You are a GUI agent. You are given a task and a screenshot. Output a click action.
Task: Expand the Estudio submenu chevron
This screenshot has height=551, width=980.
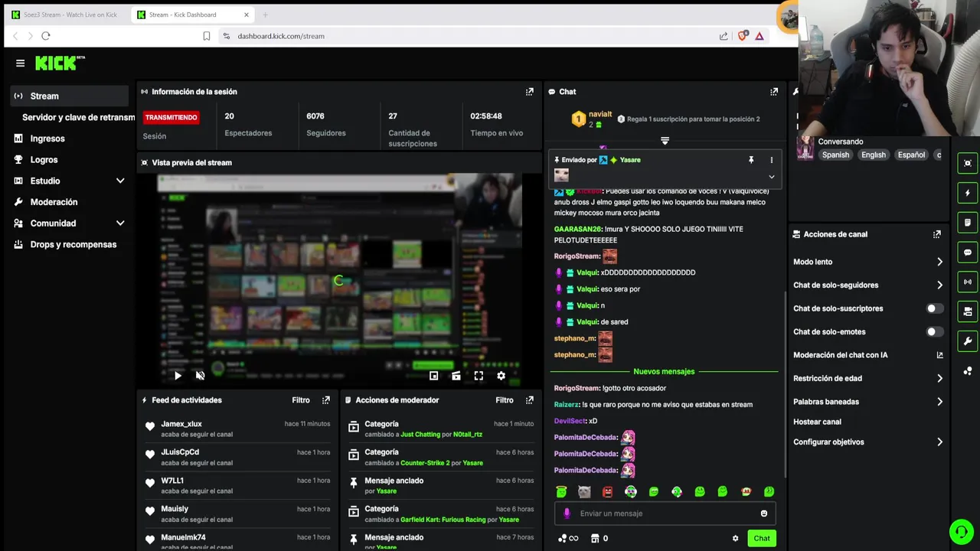point(120,181)
